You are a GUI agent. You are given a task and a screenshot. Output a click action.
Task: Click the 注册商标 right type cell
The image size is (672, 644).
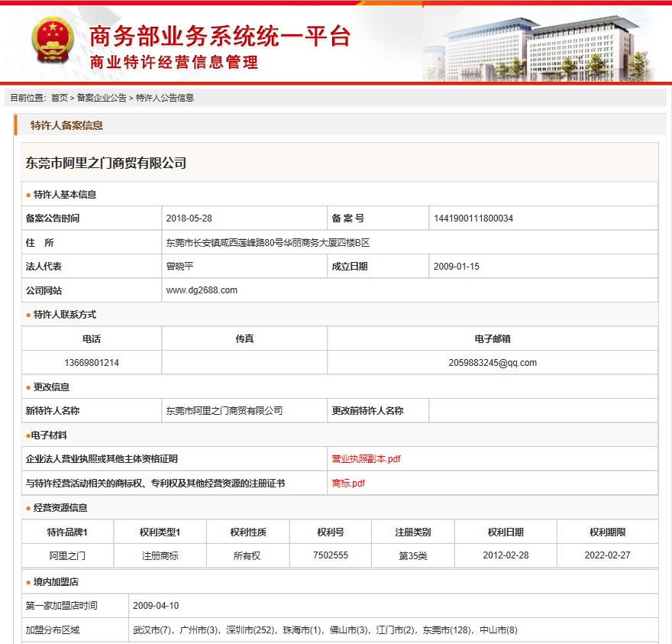tap(160, 555)
